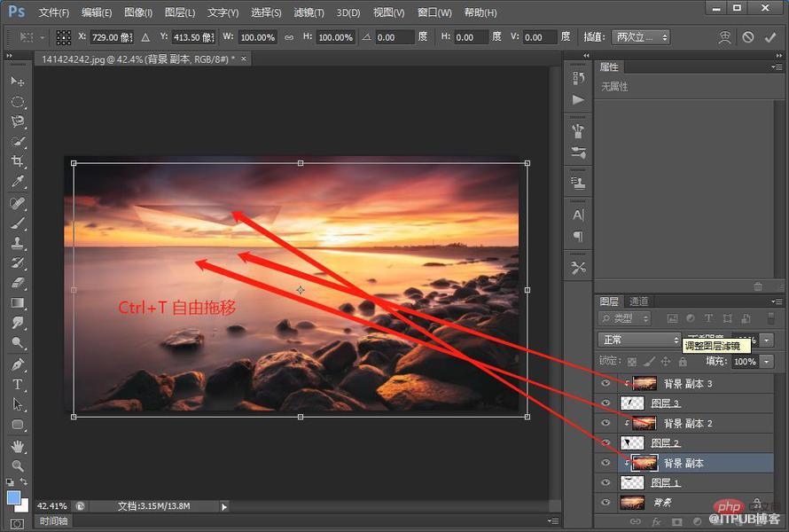Open the 滤镜(T) menu

tap(309, 12)
